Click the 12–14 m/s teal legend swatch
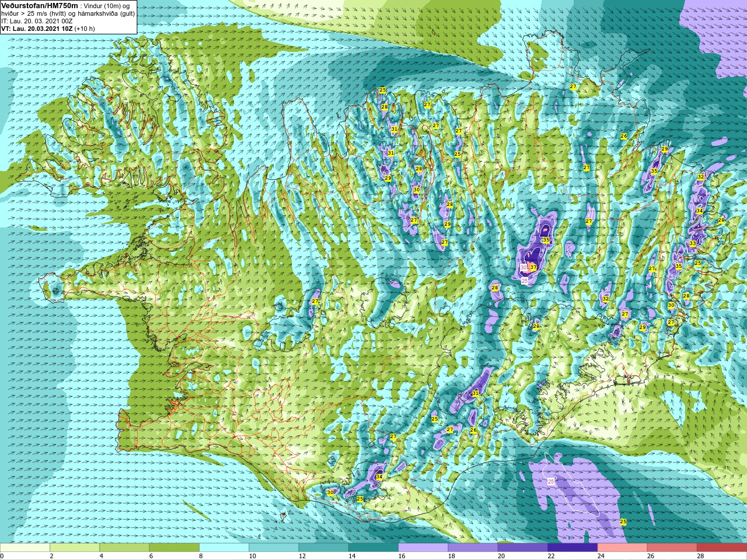The width and height of the screenshot is (747, 560). (324, 548)
